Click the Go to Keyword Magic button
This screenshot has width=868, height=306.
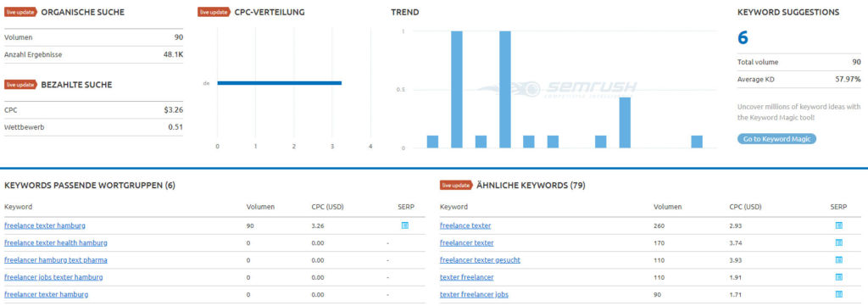point(776,139)
